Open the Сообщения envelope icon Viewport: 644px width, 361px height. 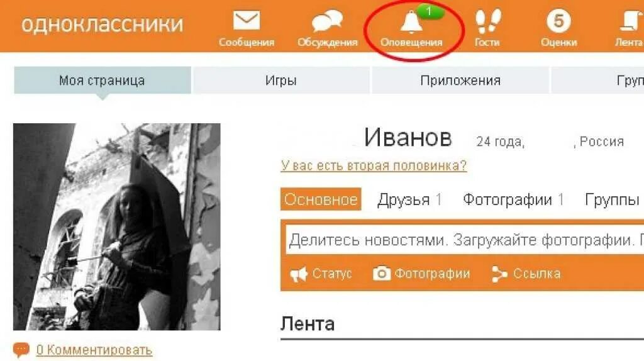[x=247, y=21]
